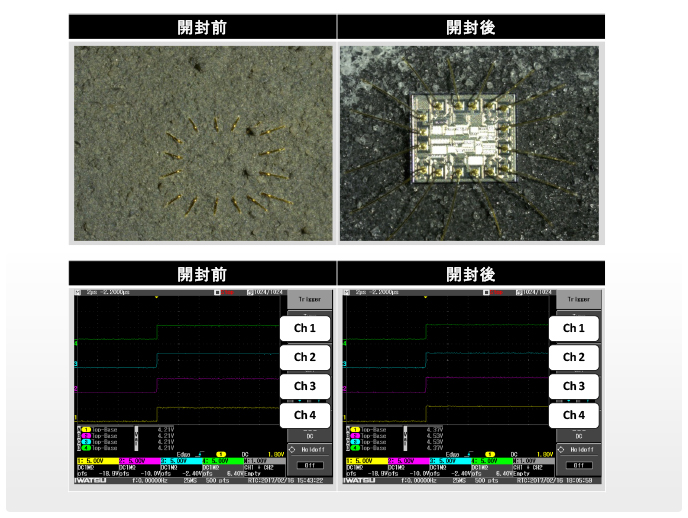Click yellow trigger position marker on right scope

click(426, 297)
